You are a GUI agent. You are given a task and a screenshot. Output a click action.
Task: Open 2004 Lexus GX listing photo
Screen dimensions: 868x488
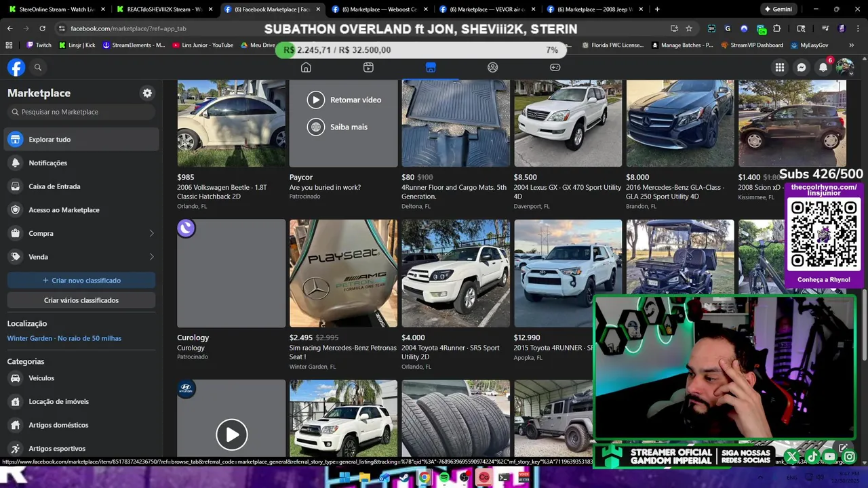568,123
